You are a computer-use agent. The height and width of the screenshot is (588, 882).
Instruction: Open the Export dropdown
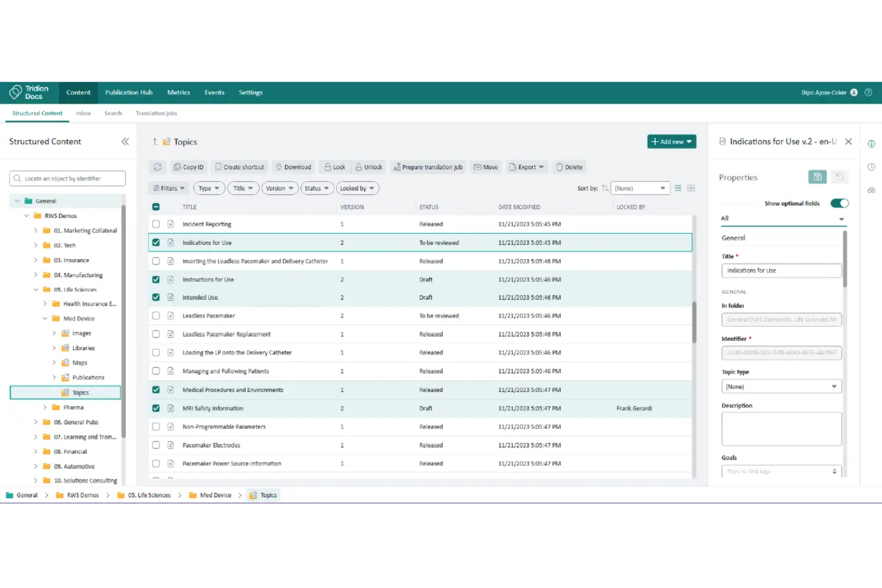527,167
